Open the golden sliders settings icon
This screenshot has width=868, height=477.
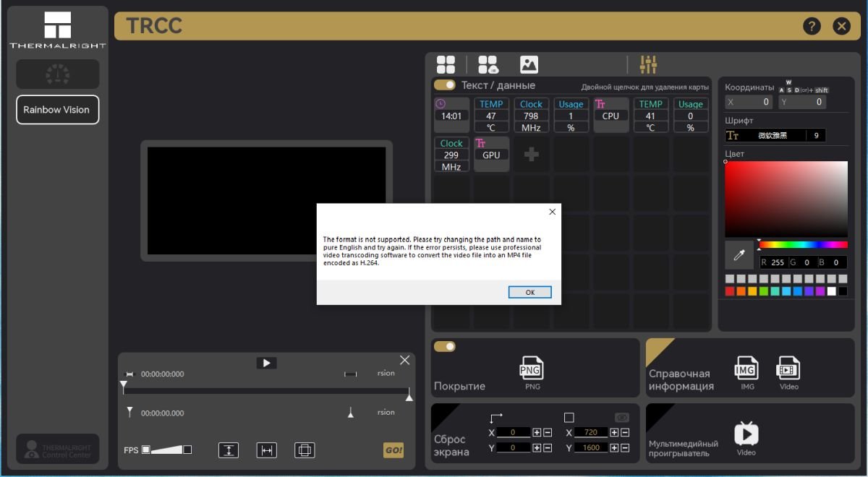pos(648,64)
